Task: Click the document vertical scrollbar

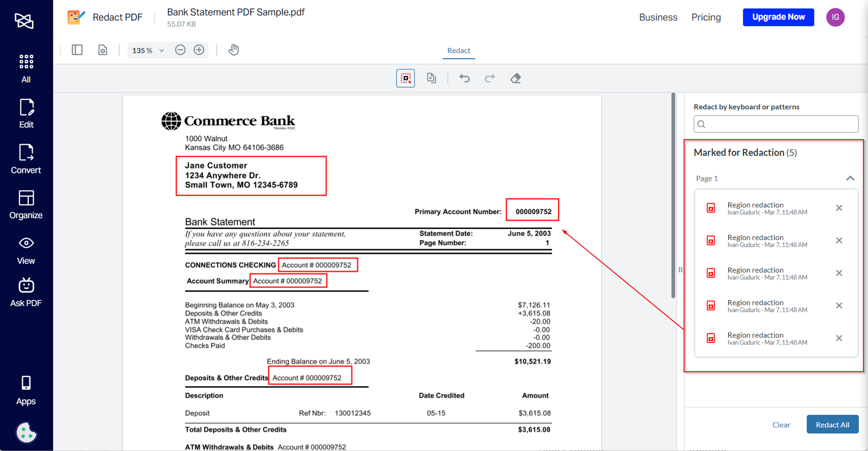Action: [673, 196]
